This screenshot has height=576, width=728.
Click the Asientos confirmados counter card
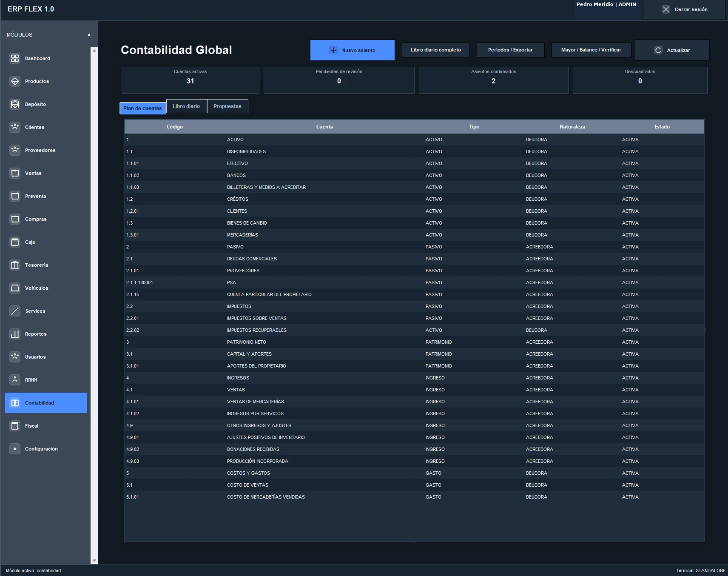point(493,80)
